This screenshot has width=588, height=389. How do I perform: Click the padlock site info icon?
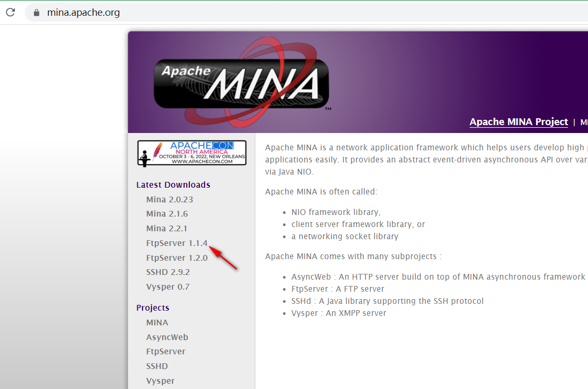(36, 13)
